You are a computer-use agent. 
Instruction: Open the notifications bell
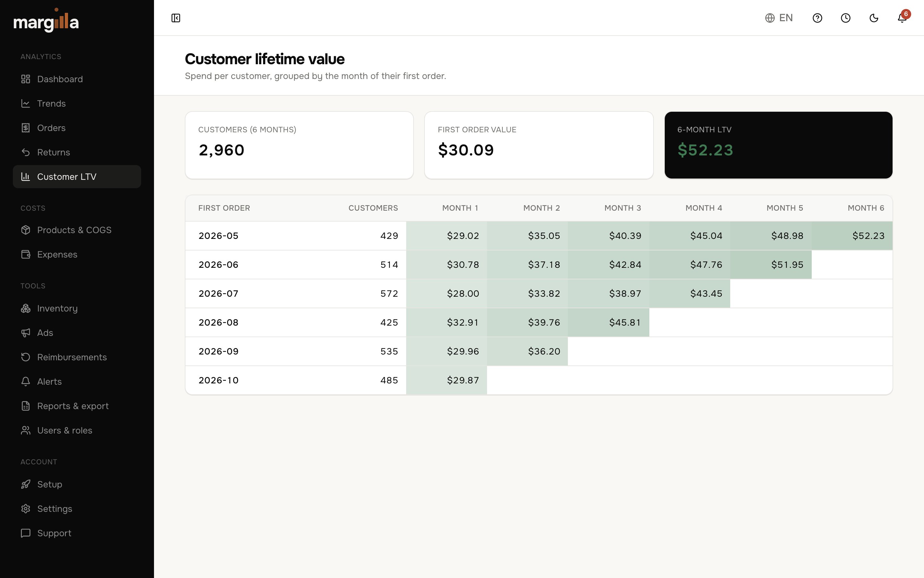coord(902,18)
